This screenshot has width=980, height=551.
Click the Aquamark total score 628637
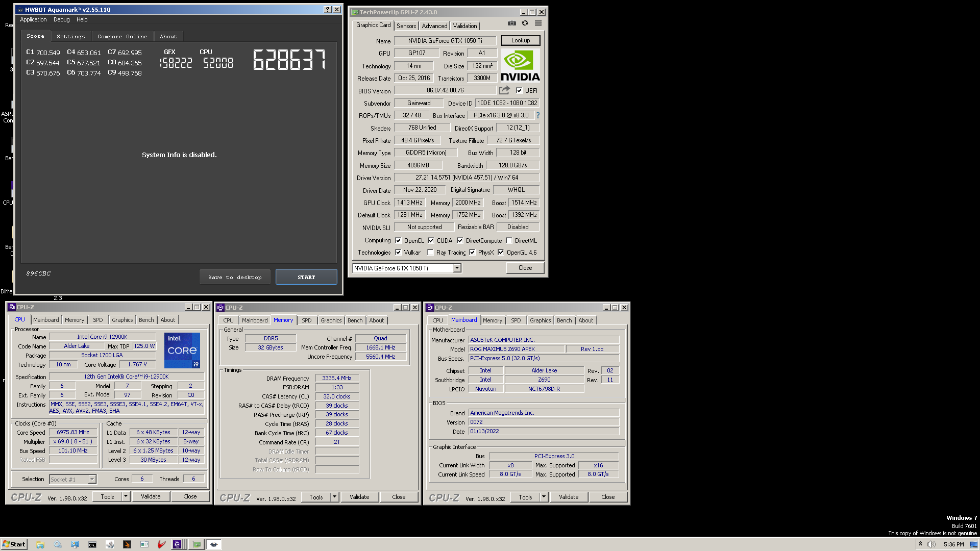coord(289,60)
